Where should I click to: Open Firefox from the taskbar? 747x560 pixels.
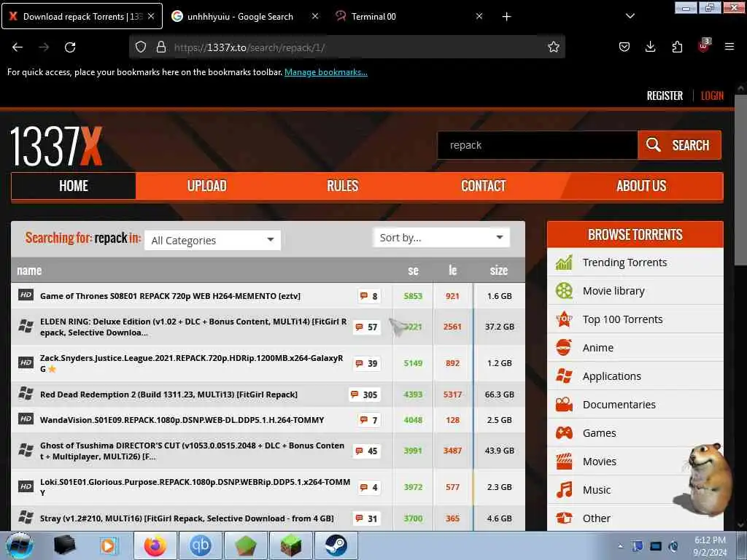click(155, 545)
